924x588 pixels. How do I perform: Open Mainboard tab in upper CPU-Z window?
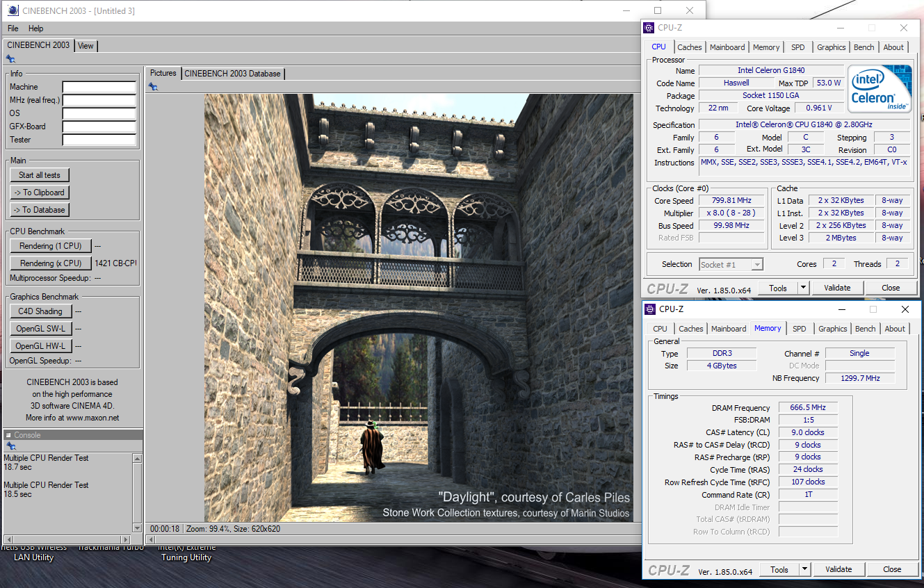coord(727,47)
